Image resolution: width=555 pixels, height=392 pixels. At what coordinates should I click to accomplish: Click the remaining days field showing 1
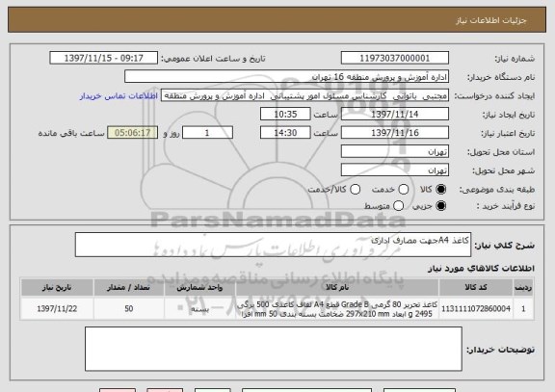tap(207, 133)
